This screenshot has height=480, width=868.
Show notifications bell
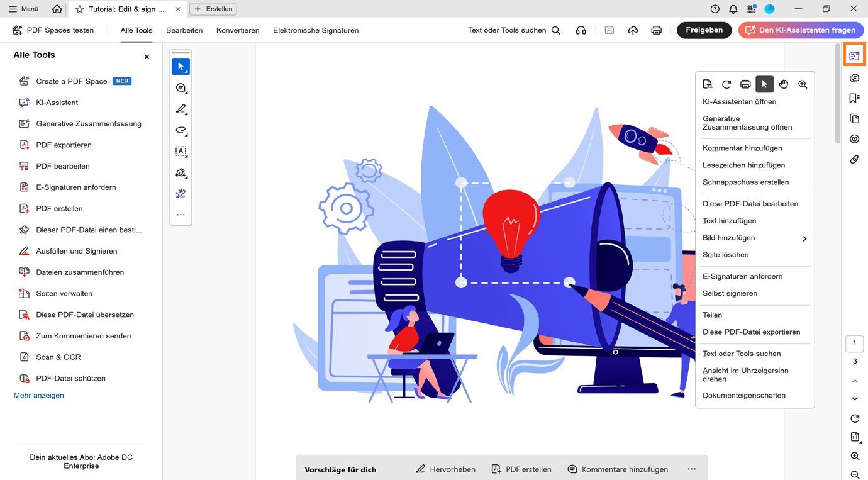click(733, 9)
